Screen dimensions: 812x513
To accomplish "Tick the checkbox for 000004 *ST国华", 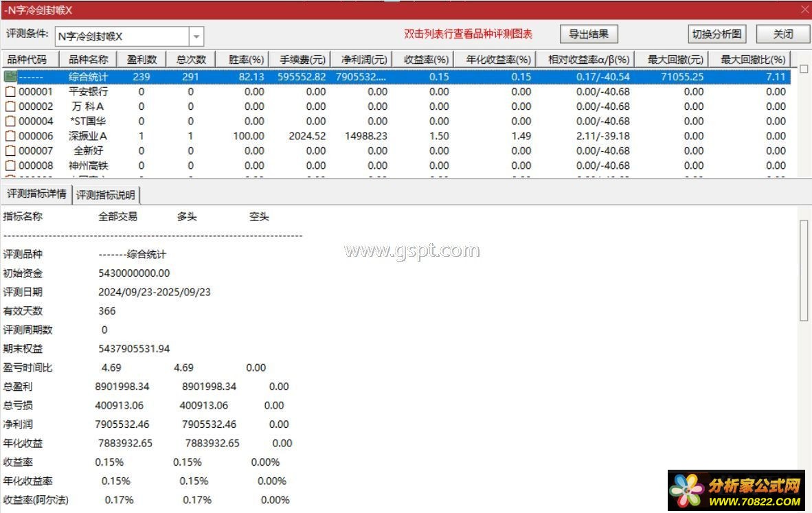I will point(10,121).
